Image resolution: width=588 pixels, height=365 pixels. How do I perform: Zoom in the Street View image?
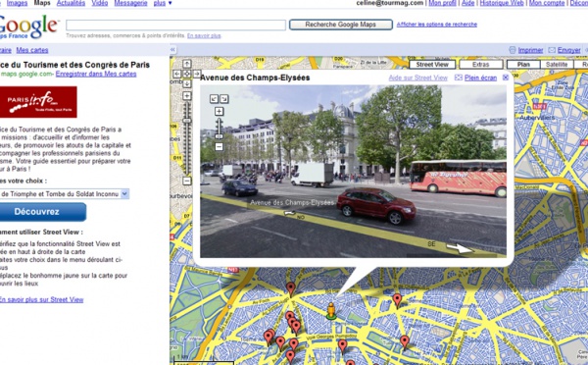point(219,112)
